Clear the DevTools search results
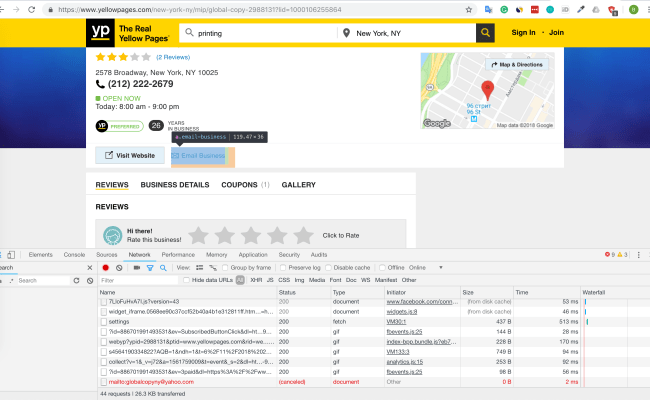650x400 pixels. click(90, 281)
